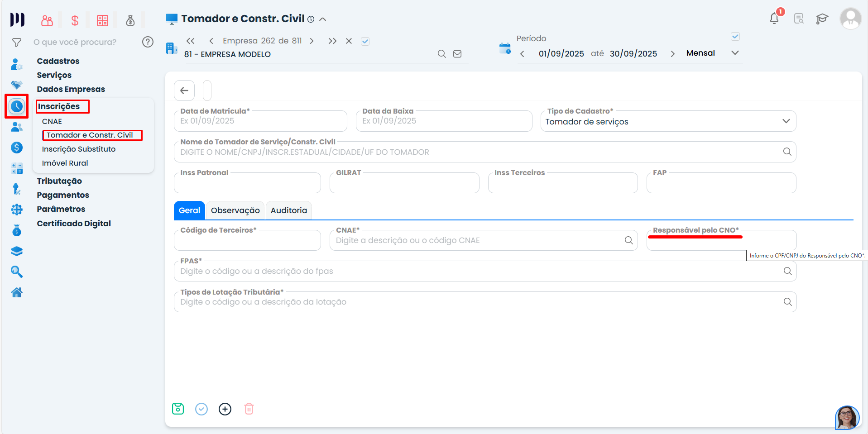Image resolution: width=868 pixels, height=434 pixels.
Task: Save the record with green save icon
Action: click(x=178, y=409)
